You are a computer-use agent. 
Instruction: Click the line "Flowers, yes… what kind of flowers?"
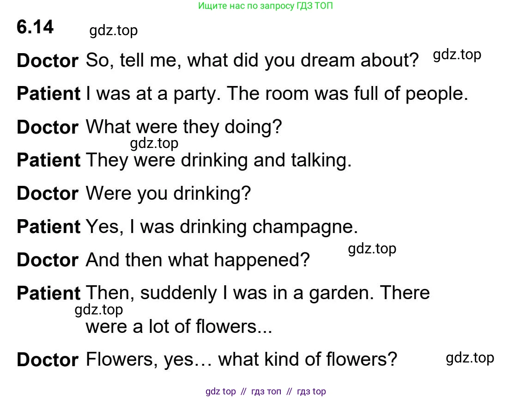coord(242,359)
